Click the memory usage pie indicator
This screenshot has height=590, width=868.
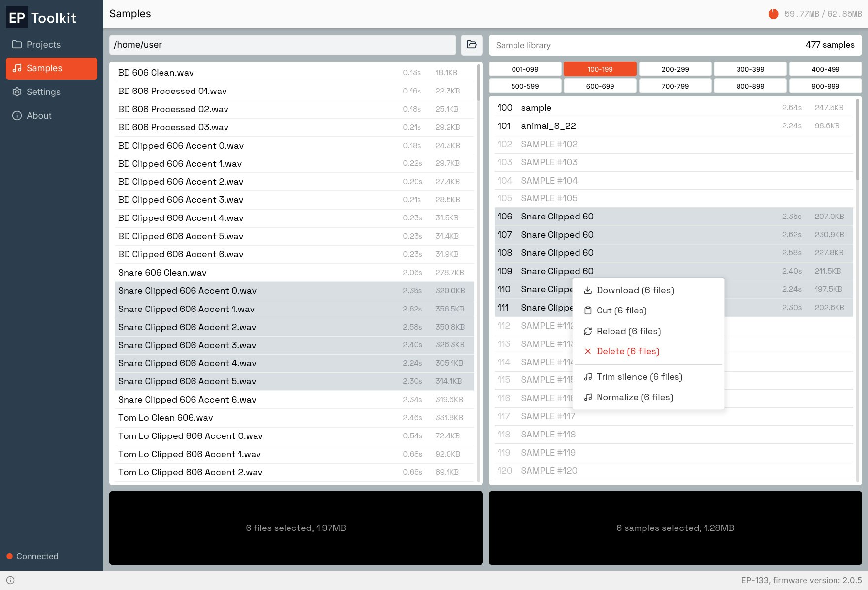773,14
